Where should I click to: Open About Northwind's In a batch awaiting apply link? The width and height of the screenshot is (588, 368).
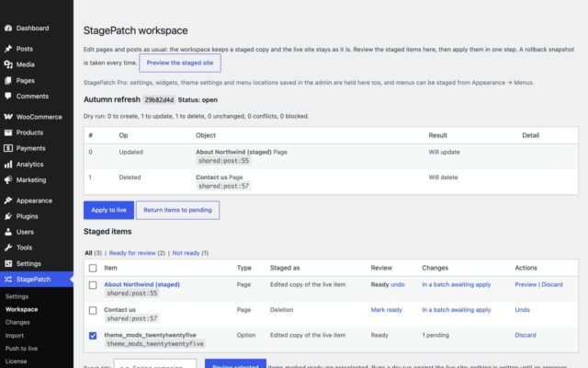[457, 284]
